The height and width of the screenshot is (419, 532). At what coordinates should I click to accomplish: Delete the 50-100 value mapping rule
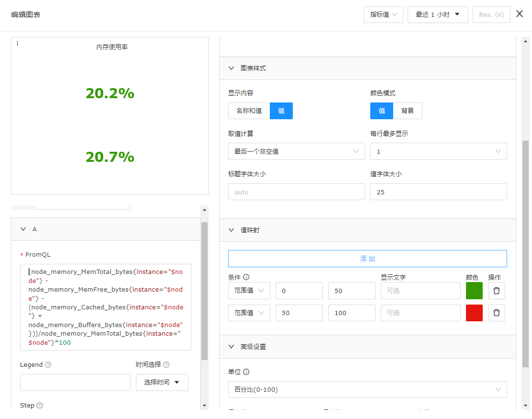coord(497,313)
